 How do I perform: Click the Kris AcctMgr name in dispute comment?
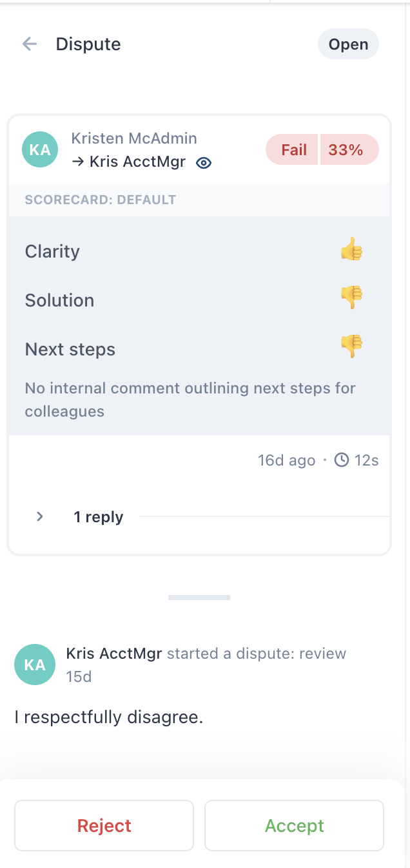114,654
